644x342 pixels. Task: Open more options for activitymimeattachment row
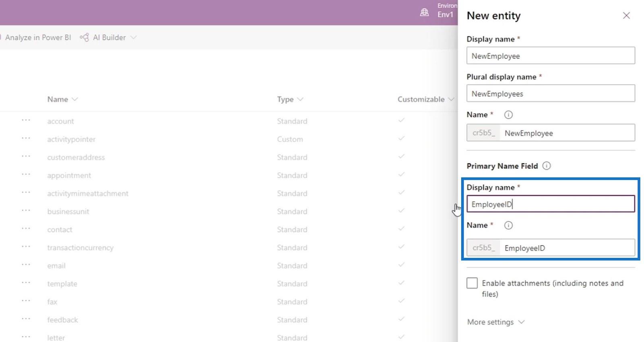click(x=26, y=192)
